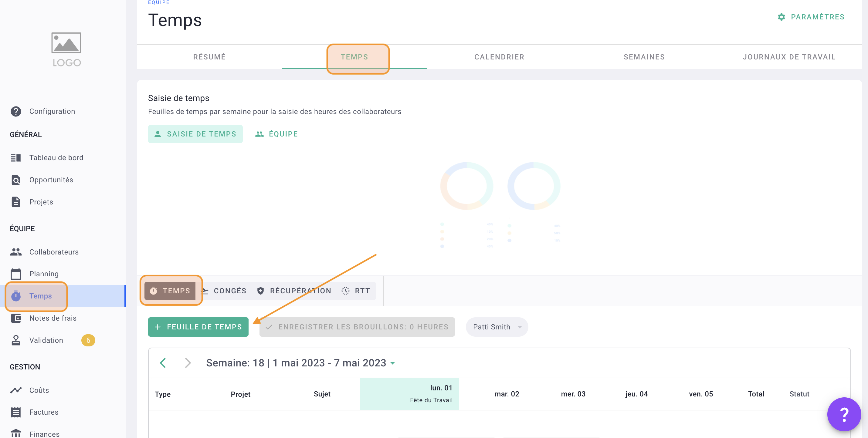Open the Patti Smith collaborator dropdown
The image size is (868, 438).
pyautogui.click(x=497, y=327)
